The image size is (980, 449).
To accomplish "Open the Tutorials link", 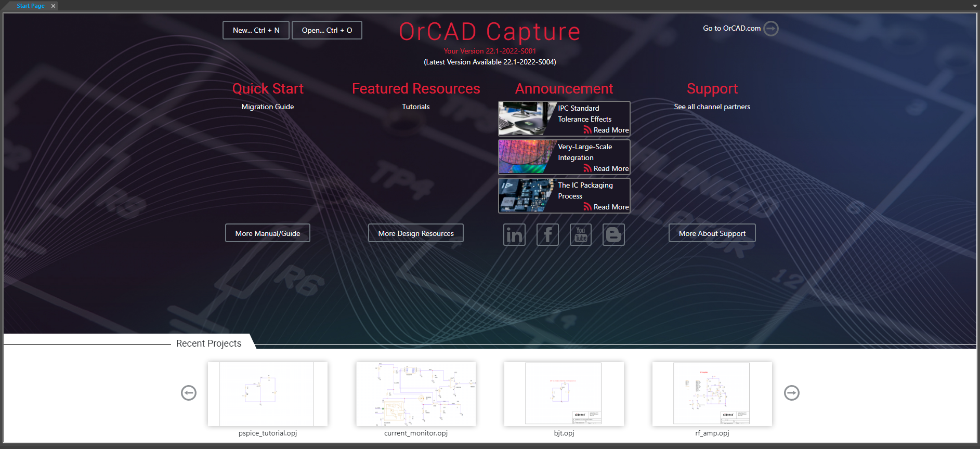I will point(415,107).
